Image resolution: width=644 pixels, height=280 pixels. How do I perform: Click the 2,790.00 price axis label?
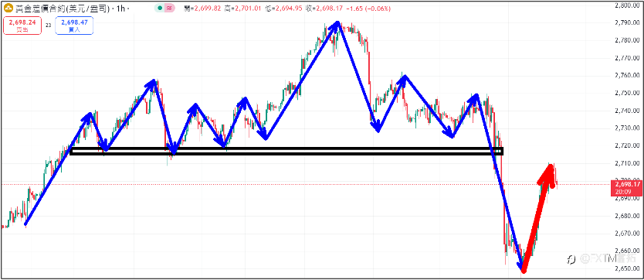coord(627,23)
